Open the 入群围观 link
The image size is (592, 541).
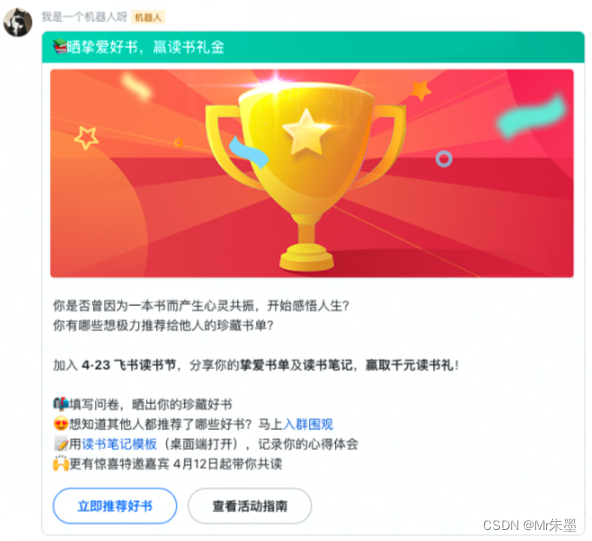tap(308, 424)
